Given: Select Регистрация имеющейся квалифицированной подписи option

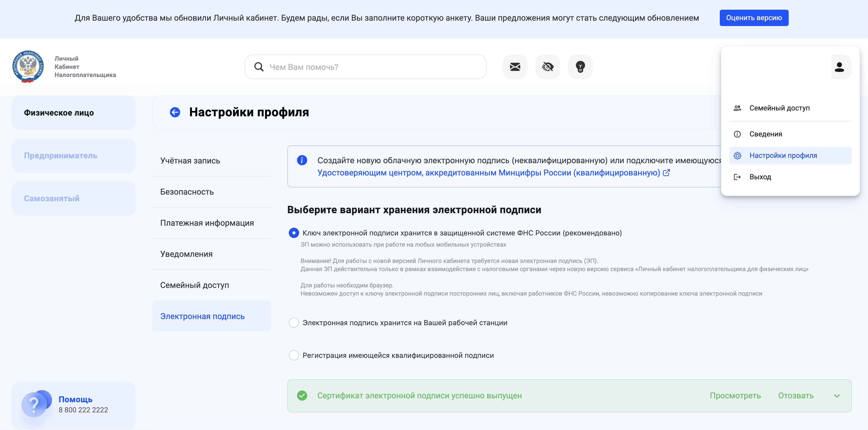Looking at the screenshot, I should click(294, 355).
